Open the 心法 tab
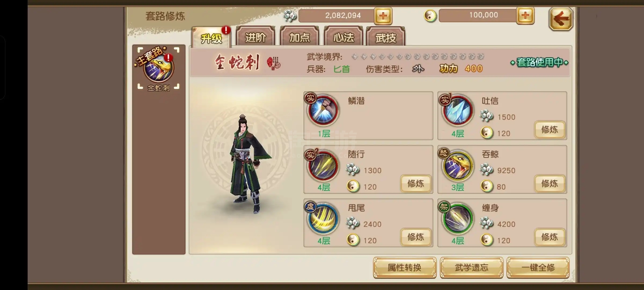The width and height of the screenshot is (644, 290). tap(343, 37)
